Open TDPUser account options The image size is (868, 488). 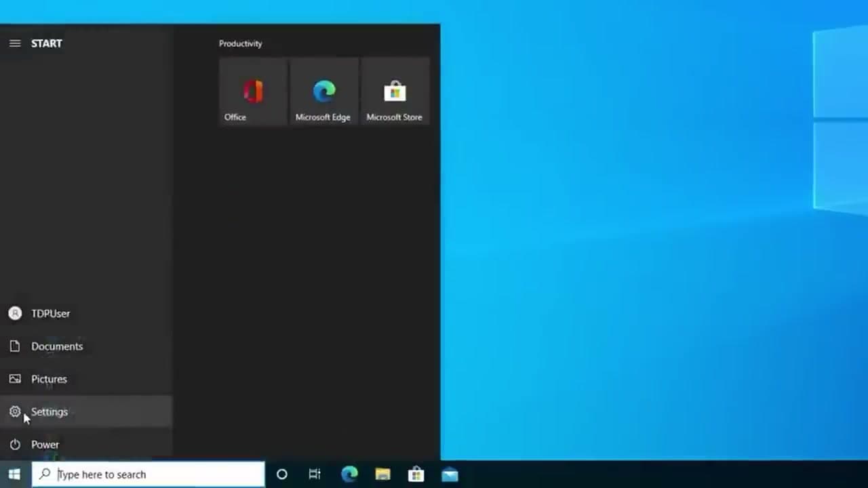click(x=86, y=313)
